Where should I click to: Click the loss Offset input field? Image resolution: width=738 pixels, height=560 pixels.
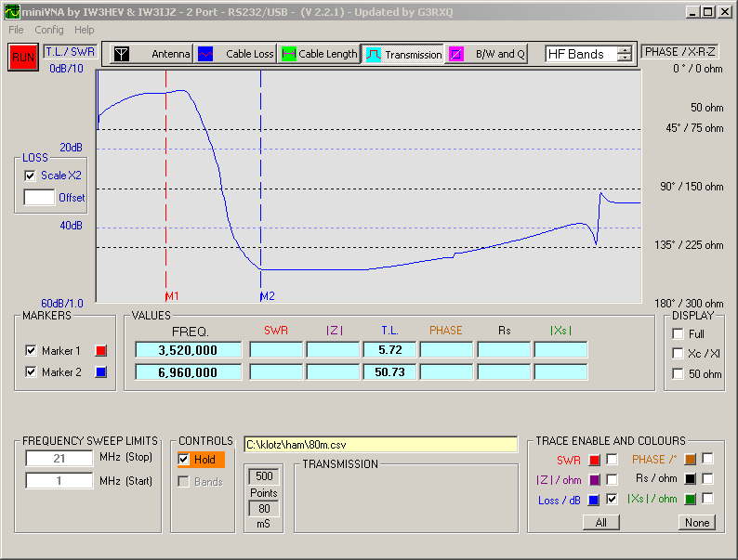pyautogui.click(x=40, y=197)
